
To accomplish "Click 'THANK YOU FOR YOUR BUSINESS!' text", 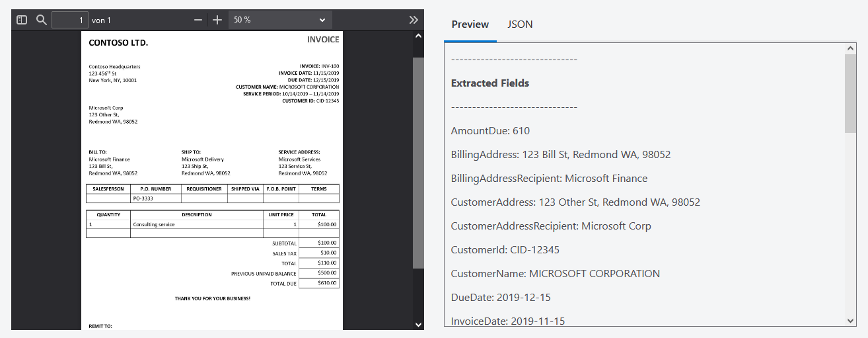I will point(212,299).
